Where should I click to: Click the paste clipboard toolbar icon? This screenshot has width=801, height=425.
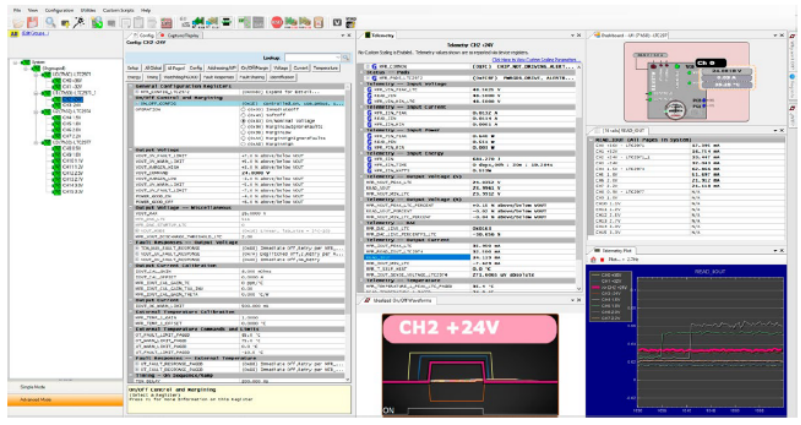click(x=138, y=22)
